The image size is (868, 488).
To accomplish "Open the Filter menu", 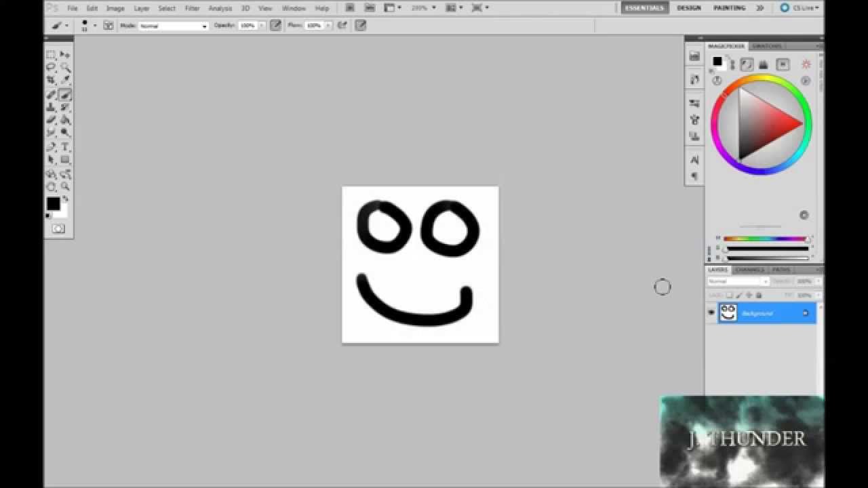I will (x=193, y=8).
